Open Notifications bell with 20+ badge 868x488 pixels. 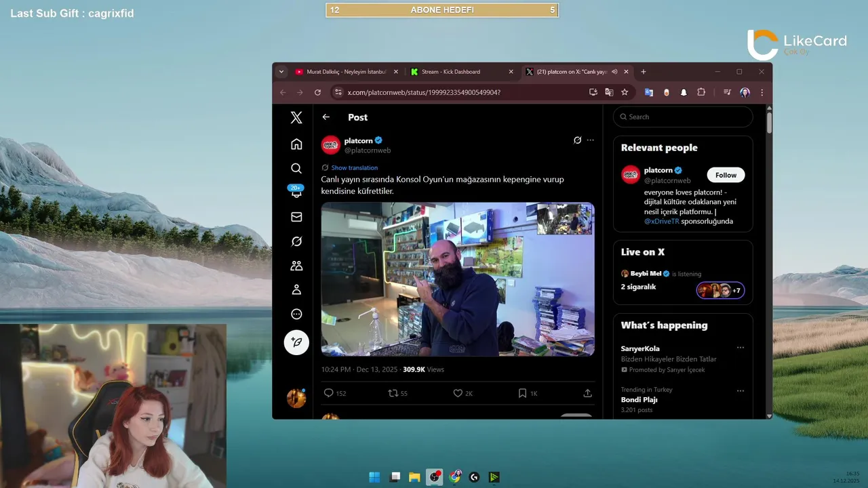point(296,192)
